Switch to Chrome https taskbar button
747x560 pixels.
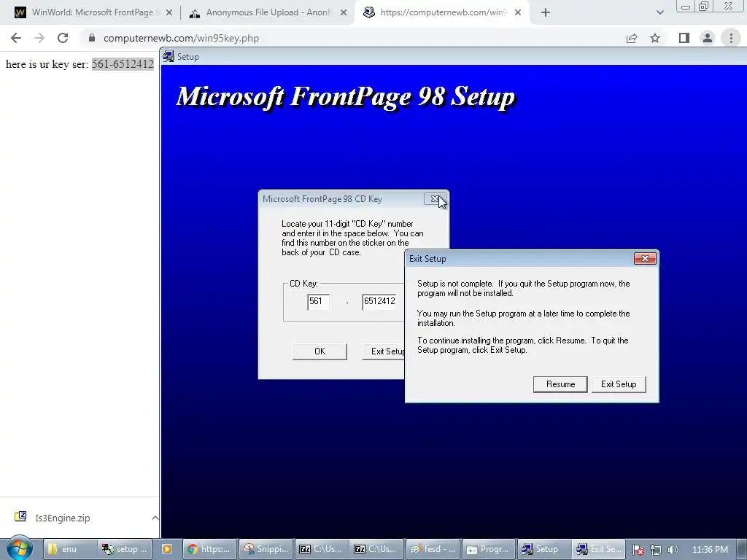209,549
